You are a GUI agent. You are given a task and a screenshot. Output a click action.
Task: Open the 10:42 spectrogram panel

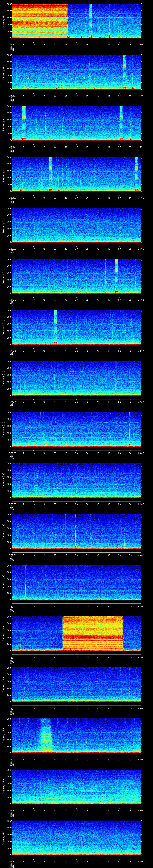pyautogui.click(x=76, y=684)
